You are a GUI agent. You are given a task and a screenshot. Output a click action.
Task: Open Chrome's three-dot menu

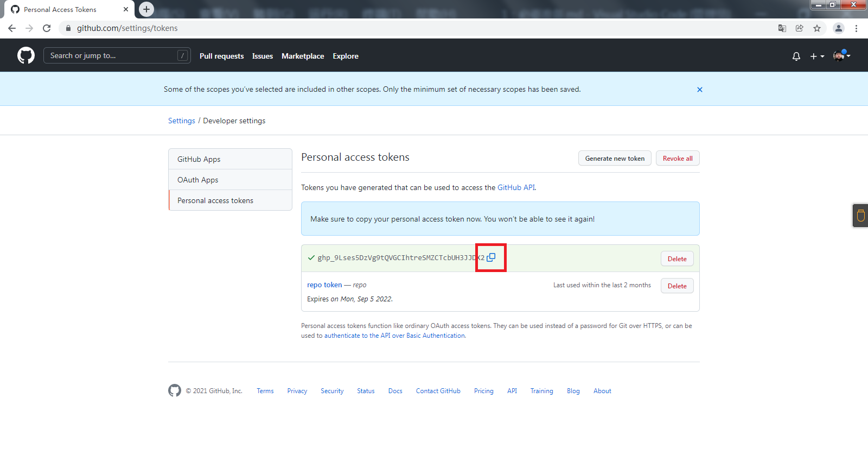point(856,28)
